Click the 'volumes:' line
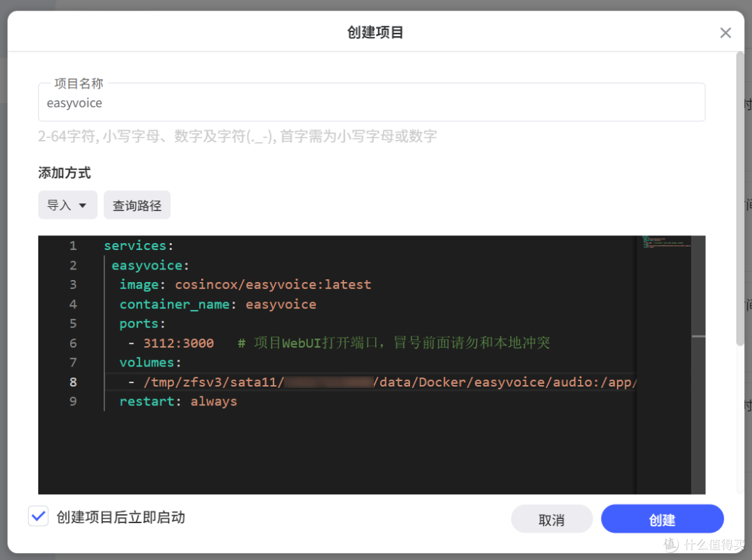Screen dimensions: 752x560 [150, 362]
